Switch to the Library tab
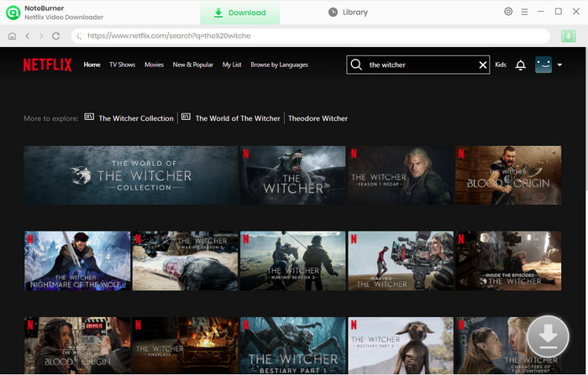The height and width of the screenshot is (375, 588). [348, 13]
